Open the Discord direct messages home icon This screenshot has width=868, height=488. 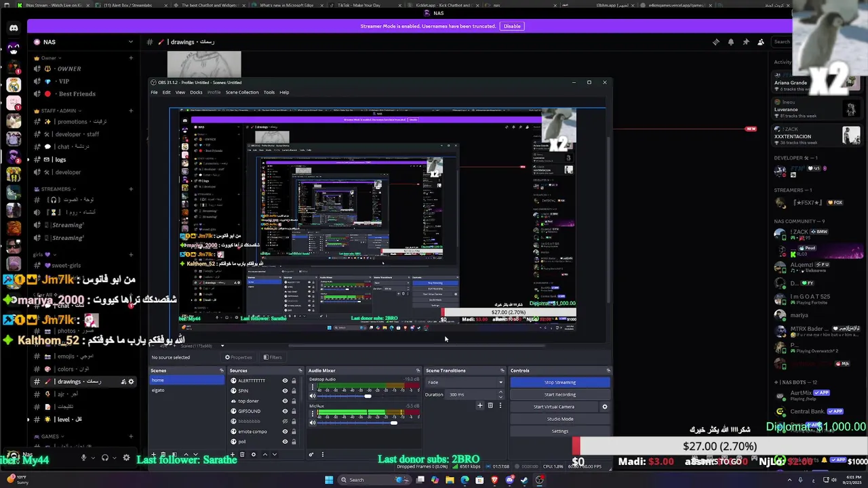[x=14, y=28]
